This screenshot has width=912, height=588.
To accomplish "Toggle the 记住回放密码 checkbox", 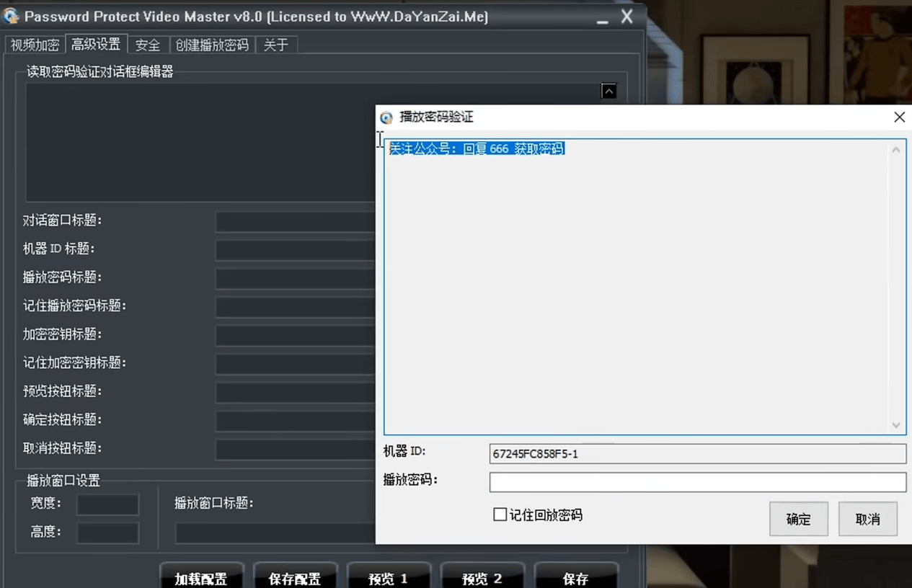I will pyautogui.click(x=500, y=514).
